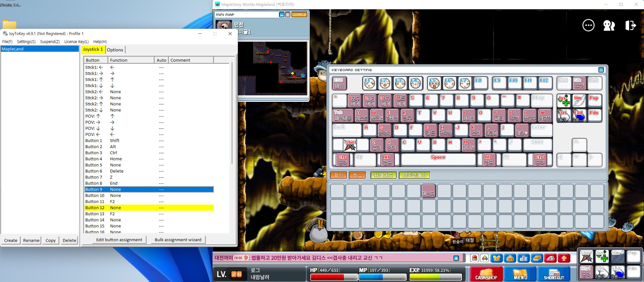644x282 pixels.
Task: Click the Ins key green cross skill icon in Keyboard Setting
Action: pos(564,101)
